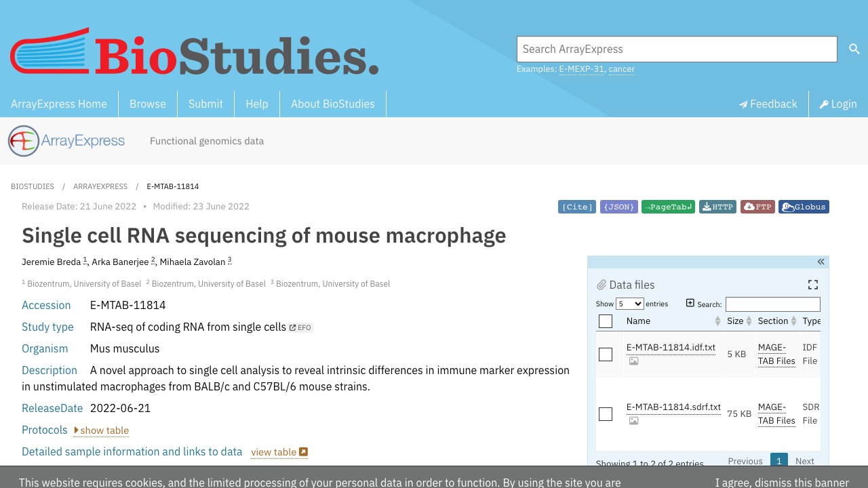Collapse the right sidebar with double chevron
868x488 pixels.
pos(821,262)
